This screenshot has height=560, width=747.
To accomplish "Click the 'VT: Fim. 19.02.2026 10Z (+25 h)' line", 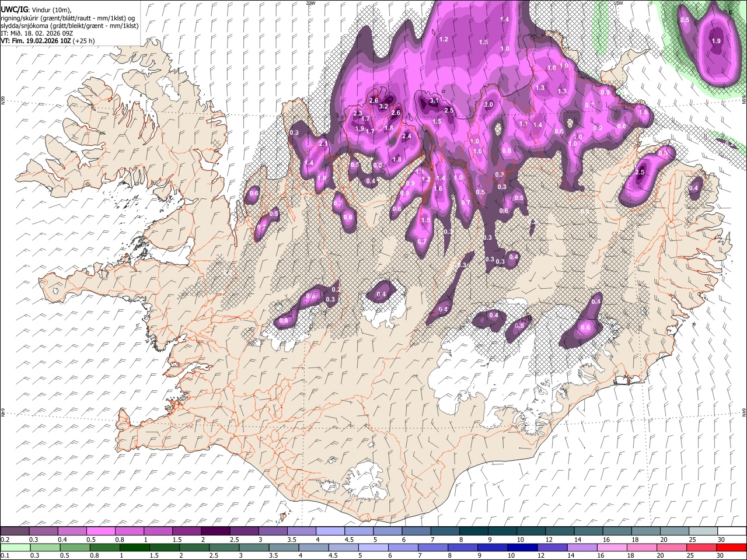I will point(47,41).
